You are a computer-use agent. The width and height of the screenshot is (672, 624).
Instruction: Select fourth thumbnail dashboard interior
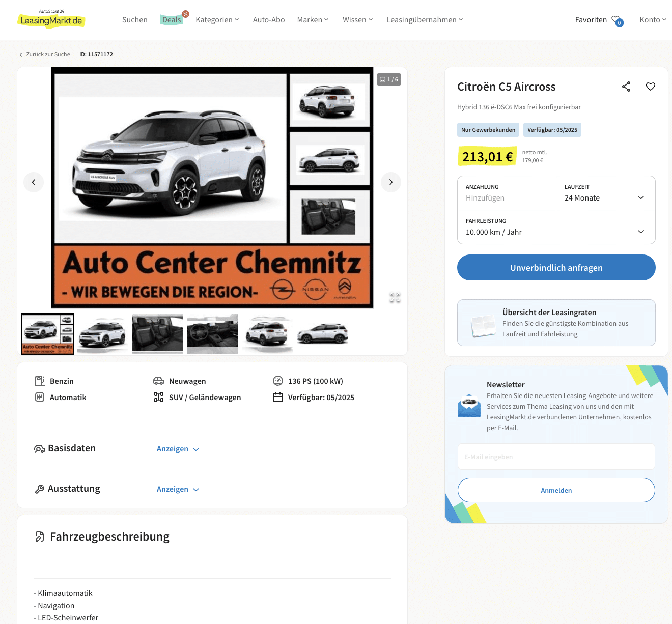click(x=213, y=334)
